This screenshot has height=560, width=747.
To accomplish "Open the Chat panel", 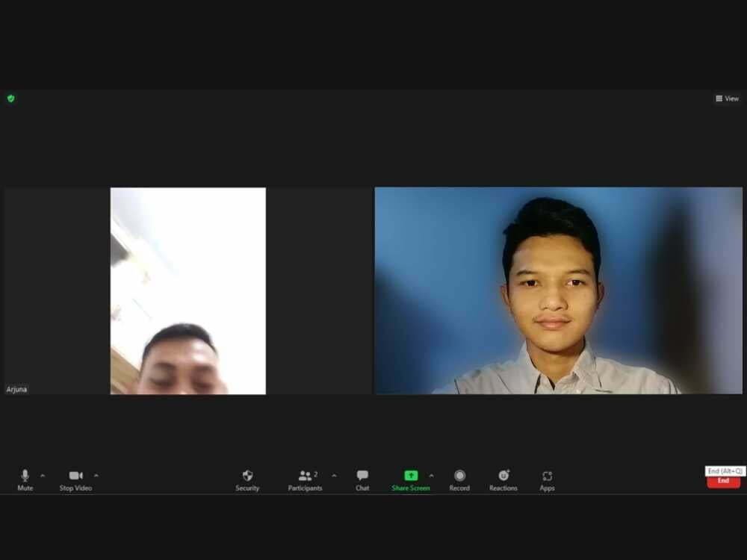I will 362,479.
